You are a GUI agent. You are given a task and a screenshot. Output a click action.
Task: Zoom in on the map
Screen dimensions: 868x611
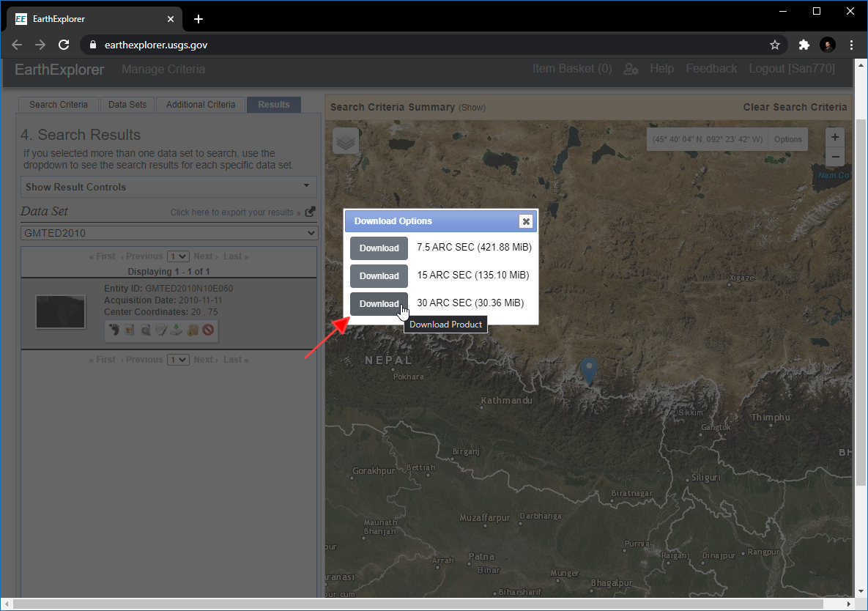[835, 137]
